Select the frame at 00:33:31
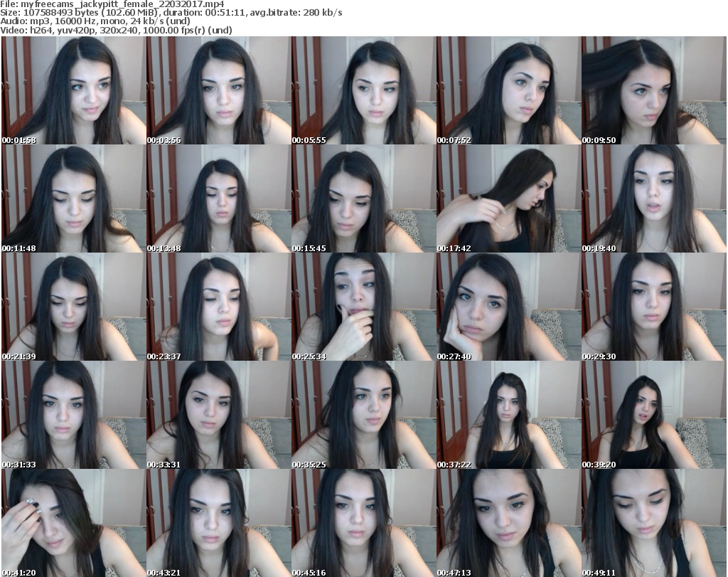Image resolution: width=728 pixels, height=577 pixels. [219, 415]
